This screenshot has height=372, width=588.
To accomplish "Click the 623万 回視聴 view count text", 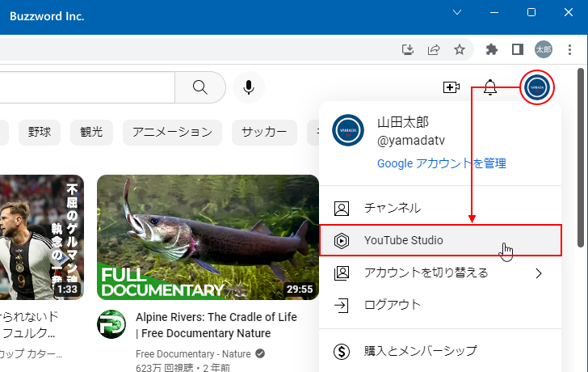I will tap(165, 367).
